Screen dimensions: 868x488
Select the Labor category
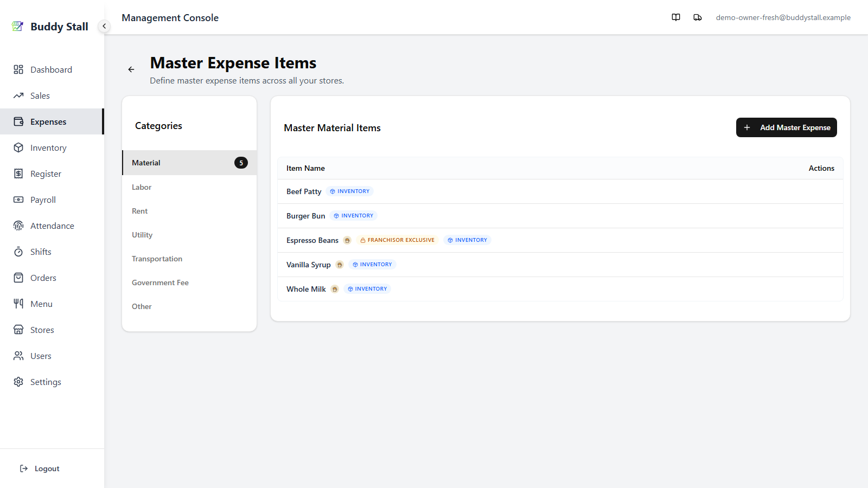189,187
